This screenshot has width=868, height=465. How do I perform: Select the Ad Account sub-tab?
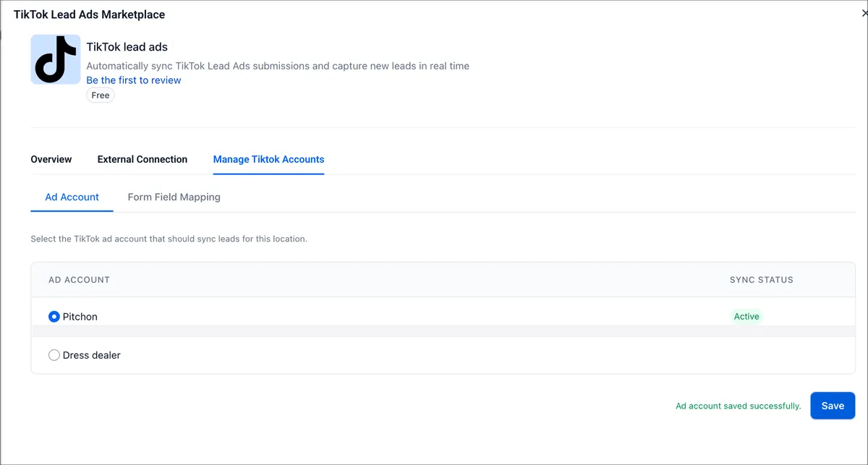[72, 197]
